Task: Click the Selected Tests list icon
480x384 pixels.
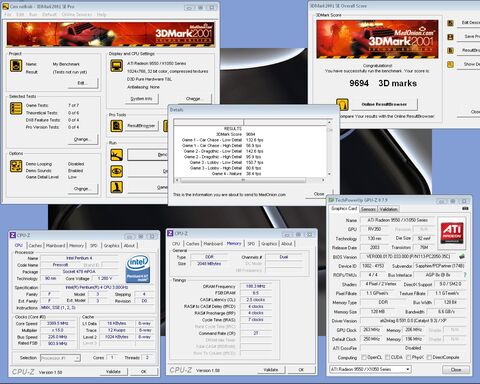Action: click(16, 108)
